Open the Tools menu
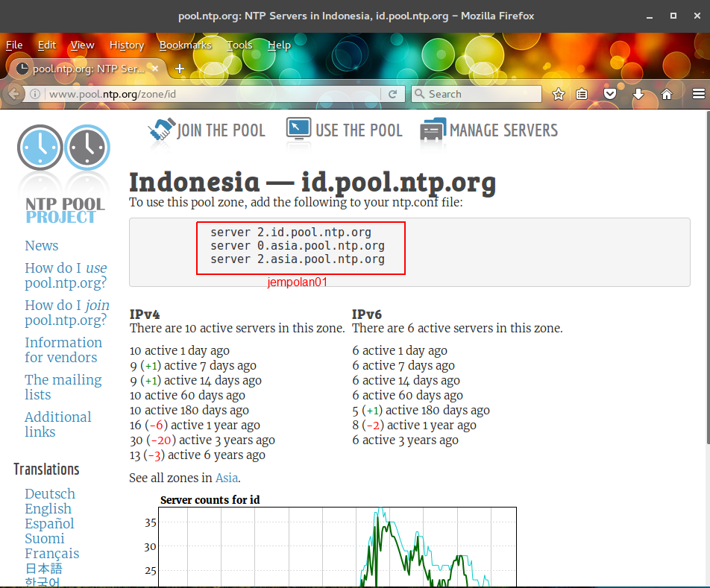Viewport: 710px width, 588px height. 239,45
